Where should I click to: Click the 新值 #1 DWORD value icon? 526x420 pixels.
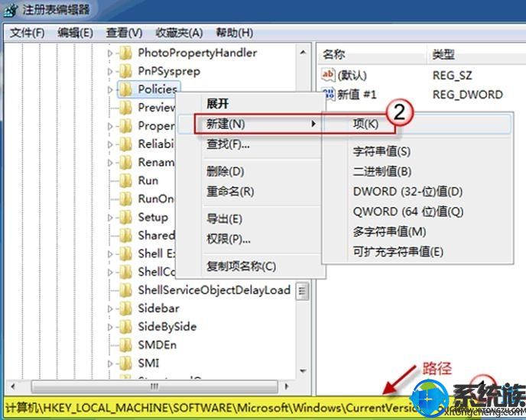point(328,94)
